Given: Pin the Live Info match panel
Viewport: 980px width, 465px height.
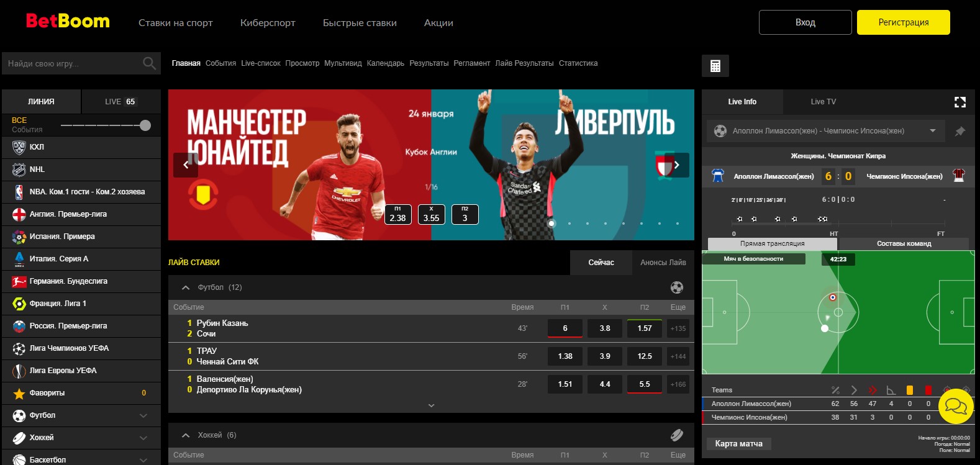Looking at the screenshot, I should [x=960, y=131].
